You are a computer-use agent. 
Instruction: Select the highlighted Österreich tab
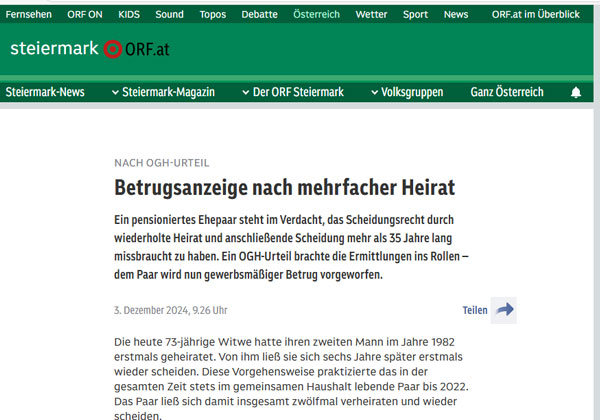[316, 15]
